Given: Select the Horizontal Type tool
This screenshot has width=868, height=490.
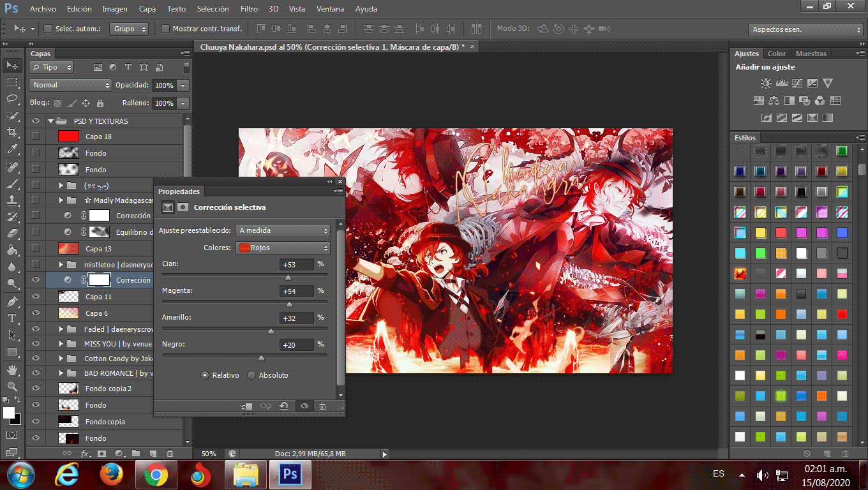Looking at the screenshot, I should [12, 318].
